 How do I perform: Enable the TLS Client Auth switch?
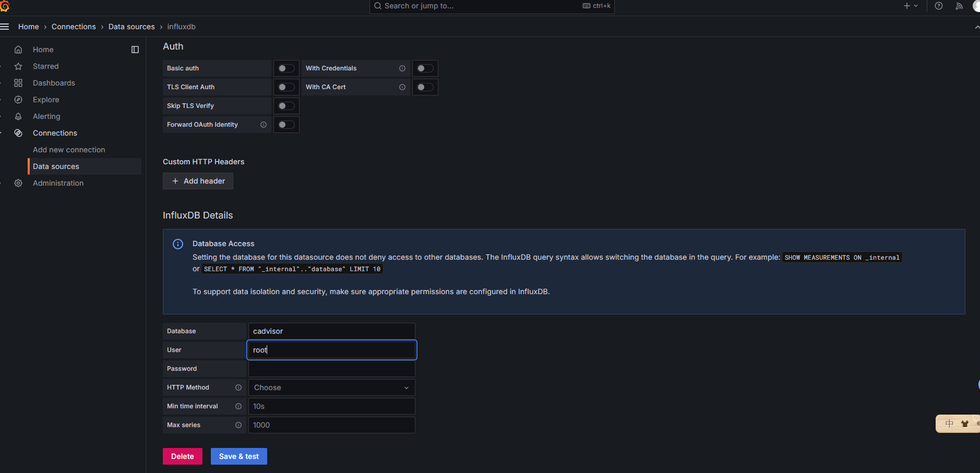click(x=286, y=87)
